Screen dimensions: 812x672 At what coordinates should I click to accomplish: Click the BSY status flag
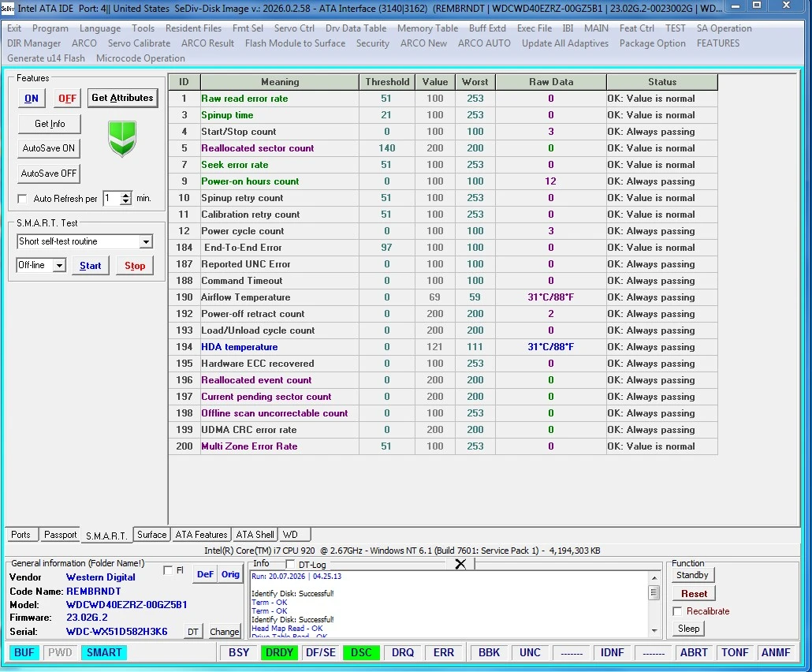(x=239, y=653)
